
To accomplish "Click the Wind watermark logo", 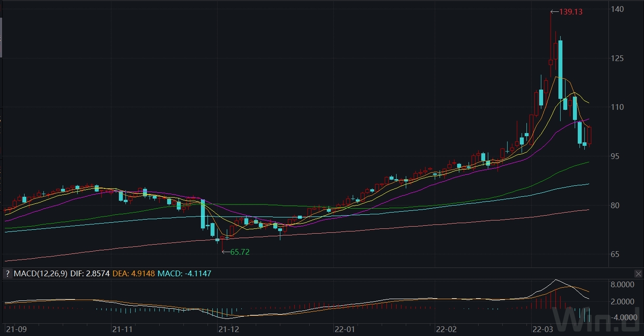I will [x=596, y=319].
